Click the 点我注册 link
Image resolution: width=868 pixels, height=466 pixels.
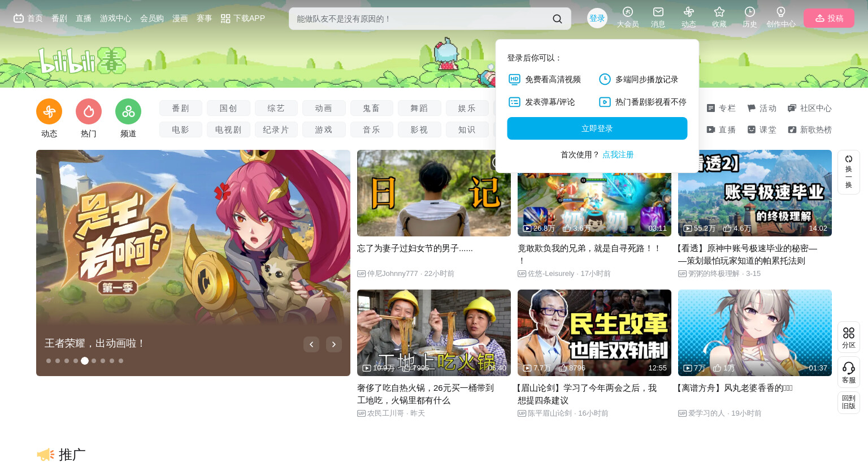[x=618, y=154]
